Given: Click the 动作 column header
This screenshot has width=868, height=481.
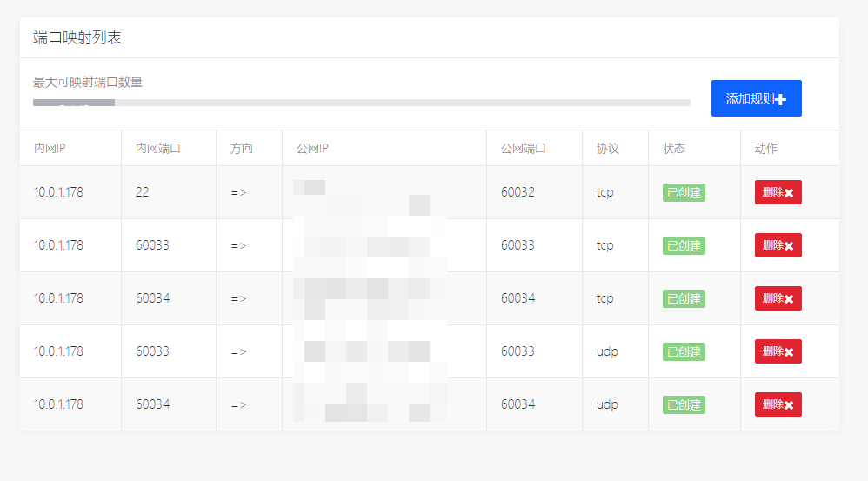Looking at the screenshot, I should [766, 149].
